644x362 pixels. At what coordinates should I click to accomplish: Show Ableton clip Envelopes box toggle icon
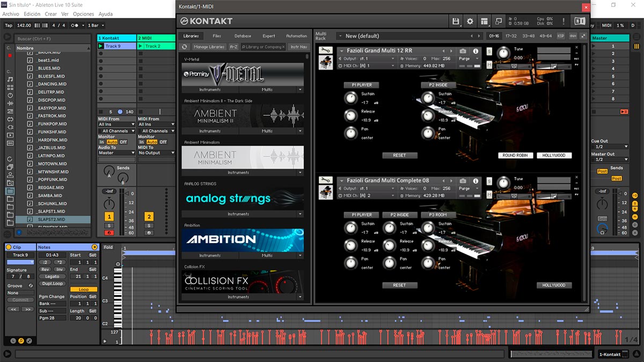[29, 341]
